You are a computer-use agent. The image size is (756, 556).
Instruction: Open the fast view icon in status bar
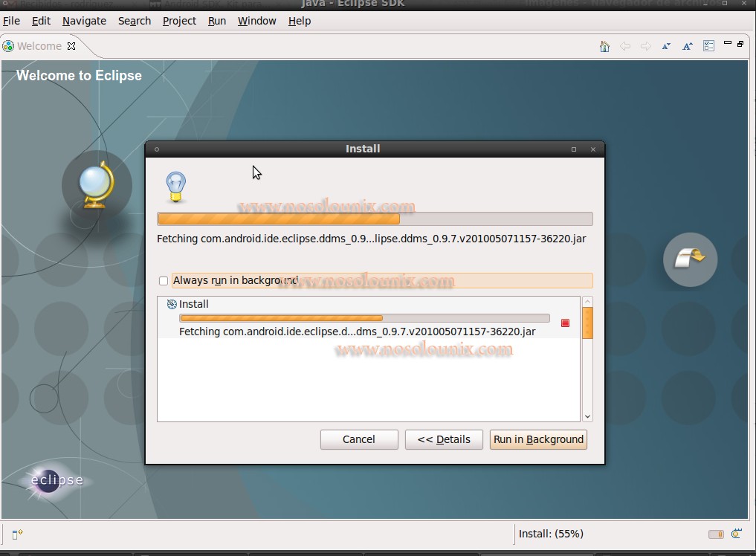pyautogui.click(x=17, y=534)
